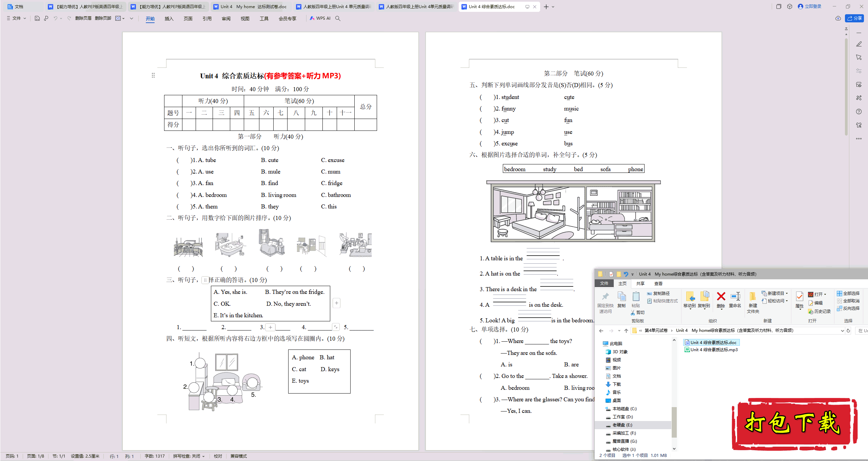Viewport: 868px width, 461px height.
Task: Click 删除页脚 button in toolbar
Action: (x=103, y=18)
